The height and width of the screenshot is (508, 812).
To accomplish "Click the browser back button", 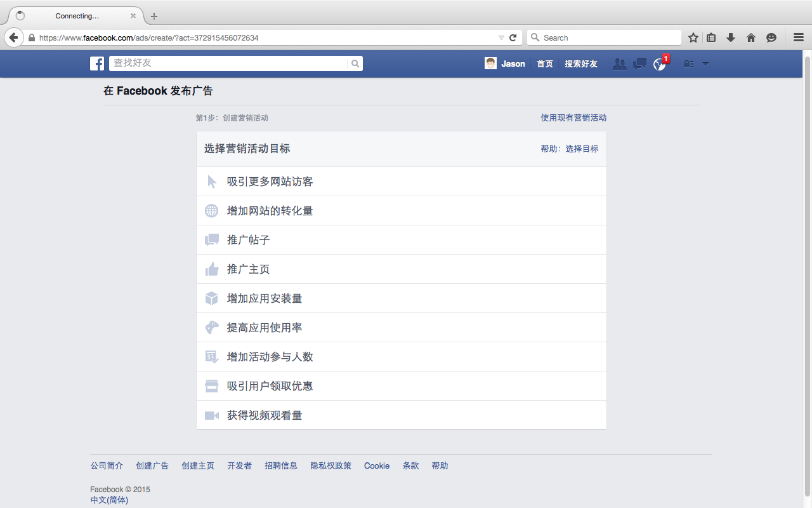I will click(13, 37).
